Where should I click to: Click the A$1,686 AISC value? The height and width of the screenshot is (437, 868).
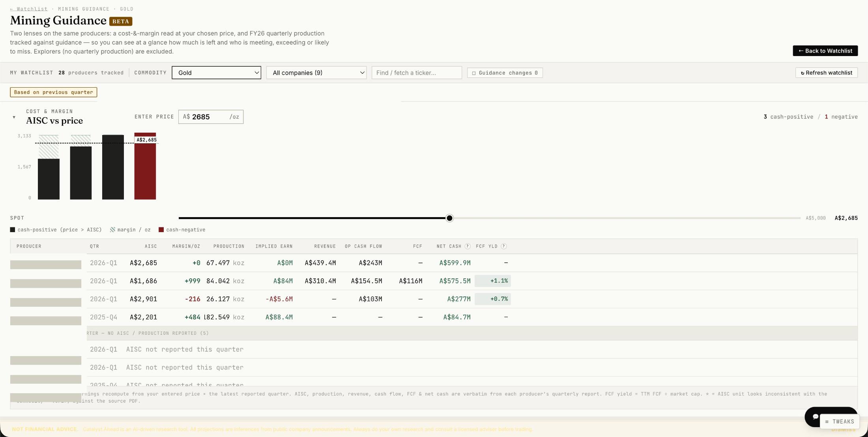[144, 281]
